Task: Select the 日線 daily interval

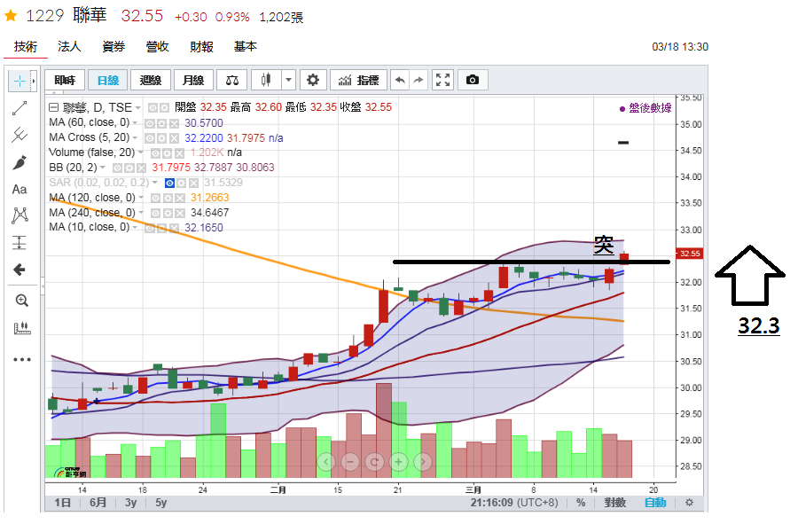Action: pyautogui.click(x=107, y=80)
